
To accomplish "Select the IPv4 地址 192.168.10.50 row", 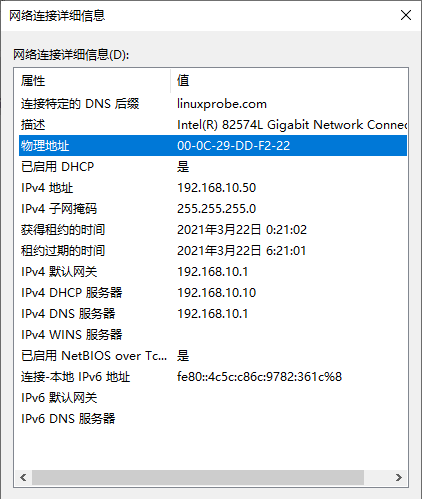I will click(213, 187).
